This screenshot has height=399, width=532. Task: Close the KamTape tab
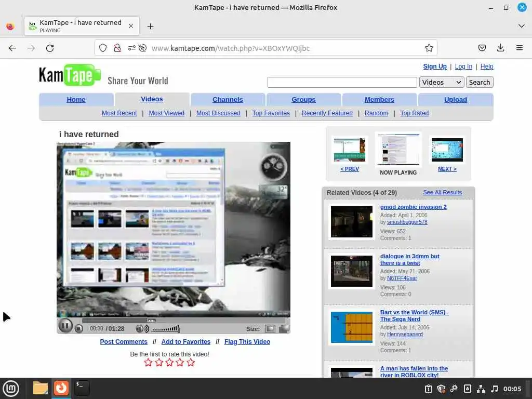point(131,26)
